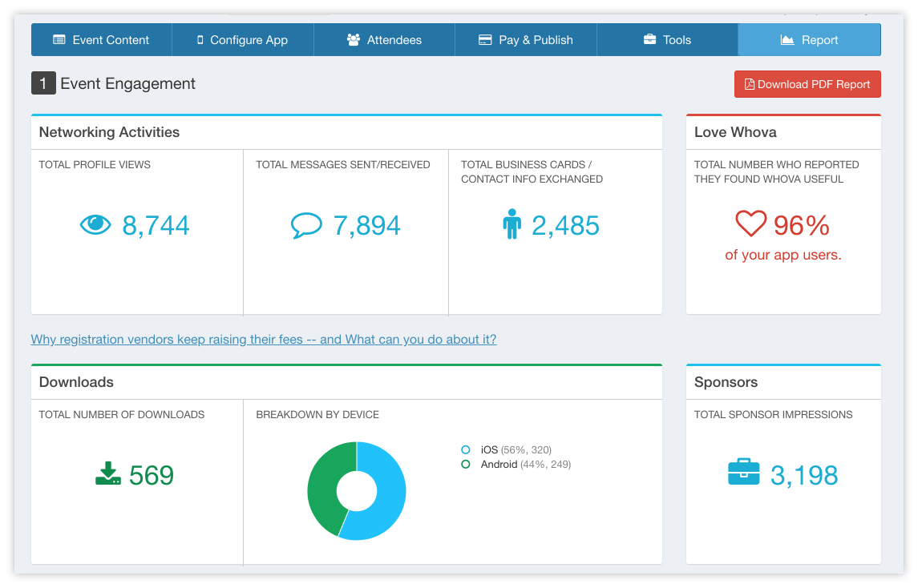
Task: Click the credit card icon on Pay & Publish
Action: tap(483, 39)
